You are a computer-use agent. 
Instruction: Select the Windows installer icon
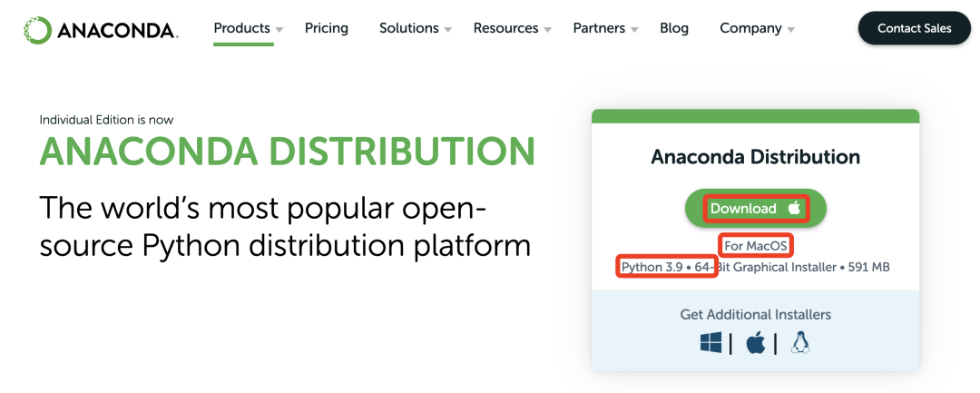tap(710, 342)
